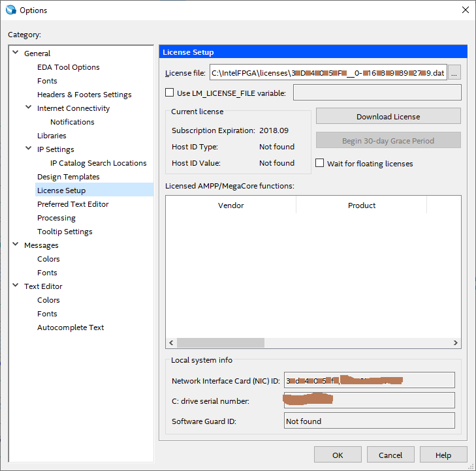Click the Vendor column header
The image size is (476, 471).
(x=230, y=205)
